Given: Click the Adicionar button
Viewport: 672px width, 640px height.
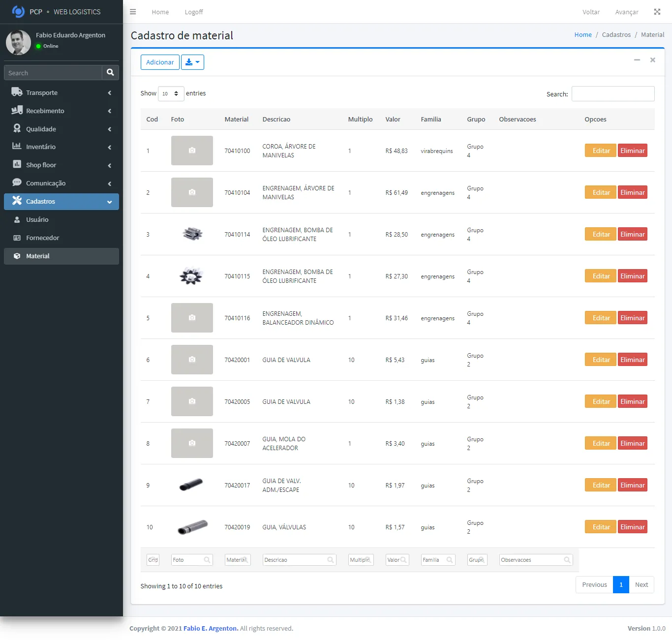Looking at the screenshot, I should pyautogui.click(x=160, y=62).
